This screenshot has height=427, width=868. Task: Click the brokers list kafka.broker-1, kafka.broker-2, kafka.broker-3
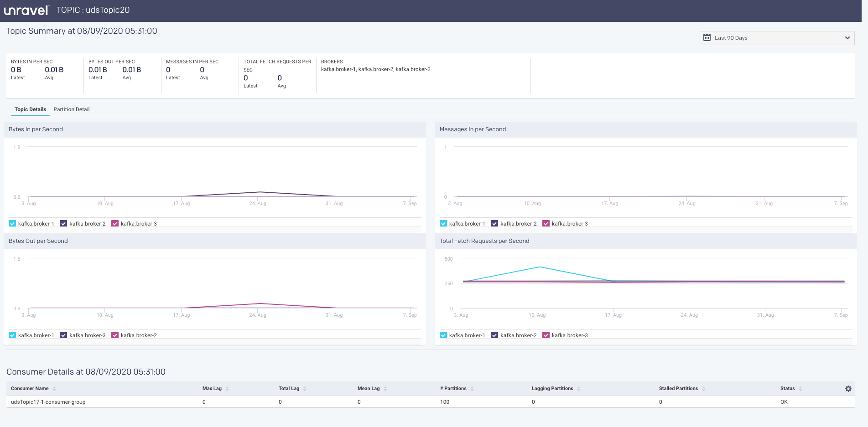click(376, 69)
